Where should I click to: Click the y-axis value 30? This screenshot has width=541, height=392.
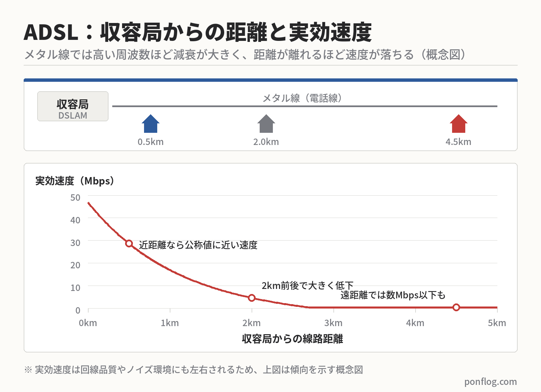75,243
